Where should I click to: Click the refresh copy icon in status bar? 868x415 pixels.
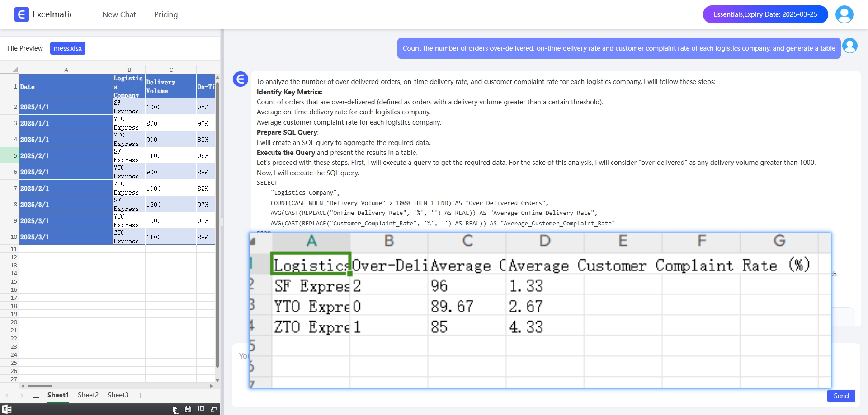176,410
